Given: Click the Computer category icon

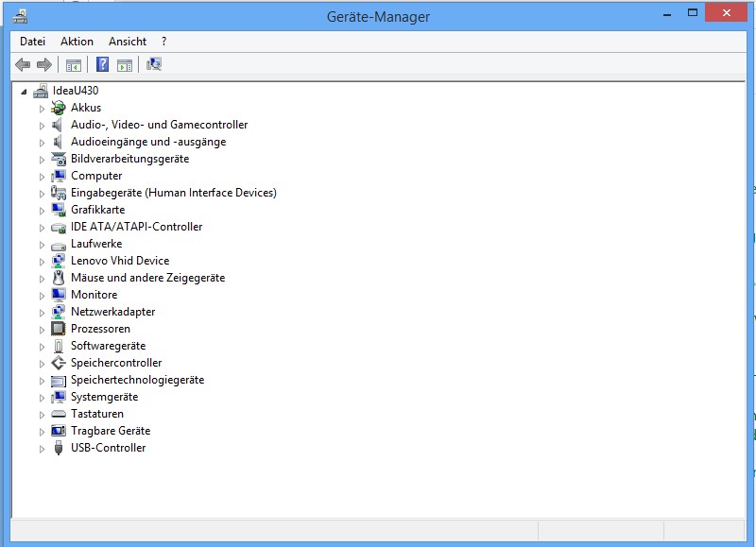Looking at the screenshot, I should (x=59, y=176).
